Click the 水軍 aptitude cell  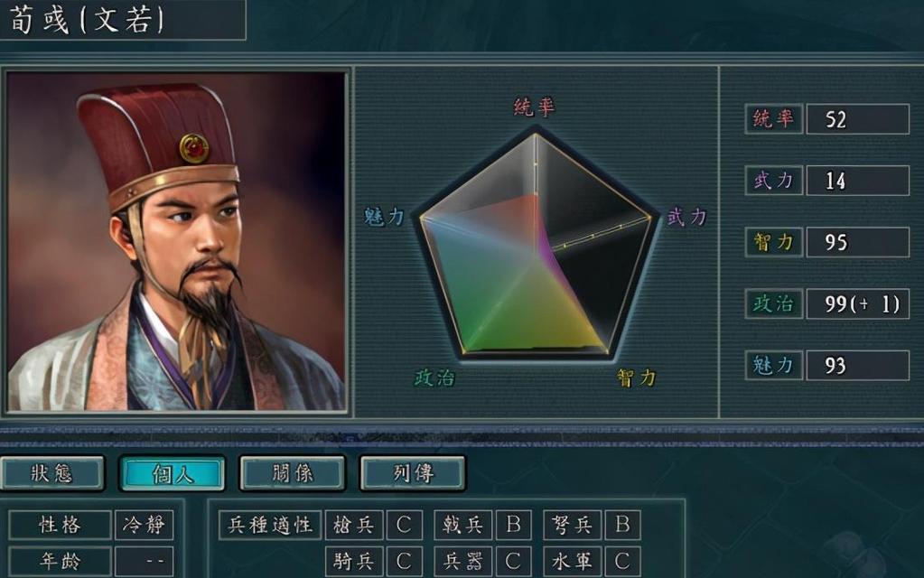click(573, 561)
